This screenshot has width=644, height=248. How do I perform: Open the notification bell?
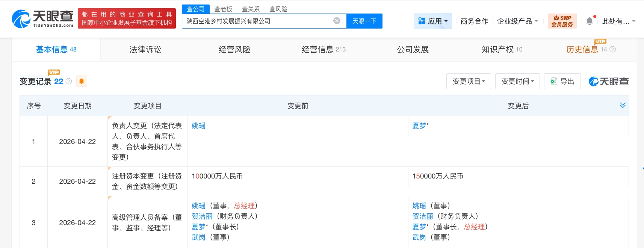pos(590,21)
